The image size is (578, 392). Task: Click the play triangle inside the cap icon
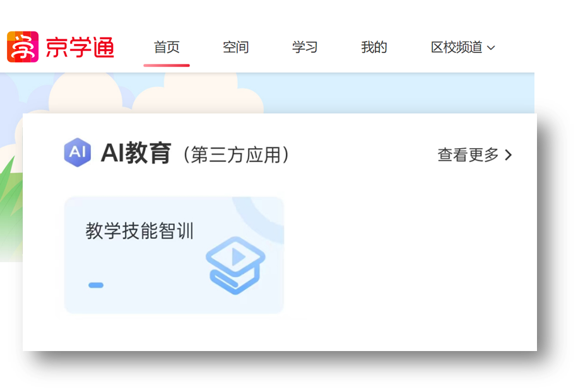[238, 257]
